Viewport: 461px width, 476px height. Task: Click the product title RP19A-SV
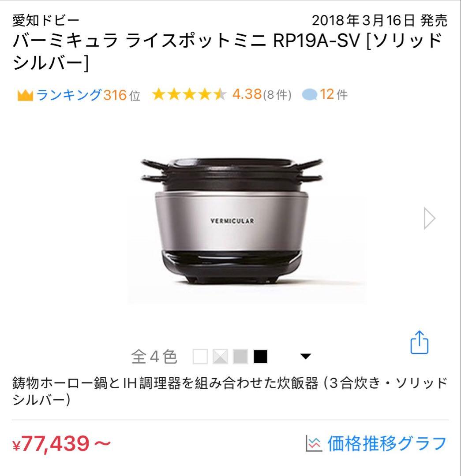(227, 52)
